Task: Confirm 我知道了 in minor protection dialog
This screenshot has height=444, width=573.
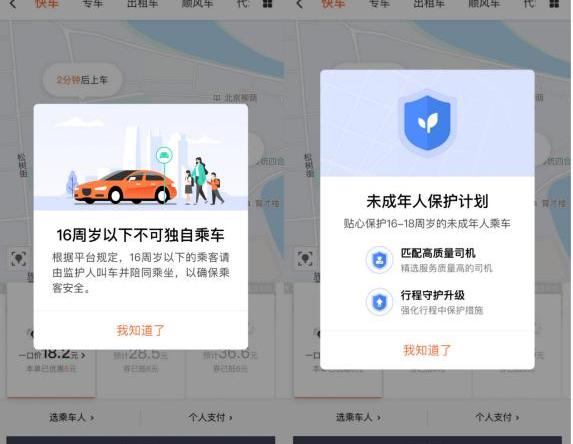Action: [x=427, y=350]
